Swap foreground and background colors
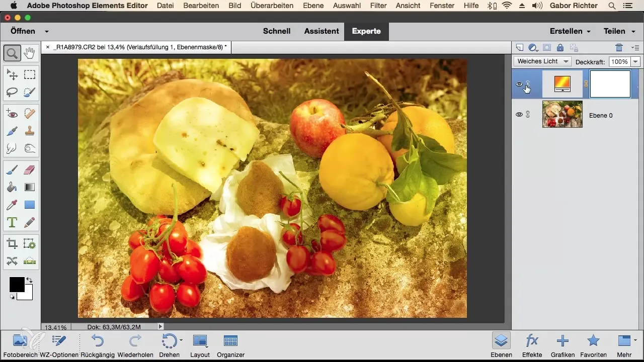 [29, 280]
